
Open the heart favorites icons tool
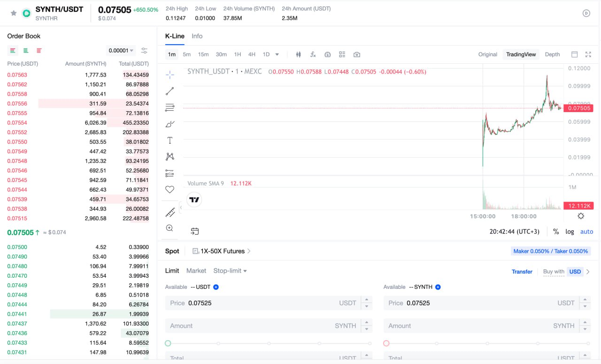[170, 190]
